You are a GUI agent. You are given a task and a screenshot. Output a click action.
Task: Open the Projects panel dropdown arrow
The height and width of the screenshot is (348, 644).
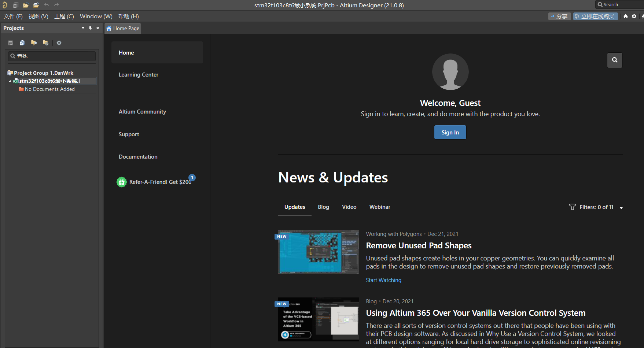pyautogui.click(x=83, y=28)
